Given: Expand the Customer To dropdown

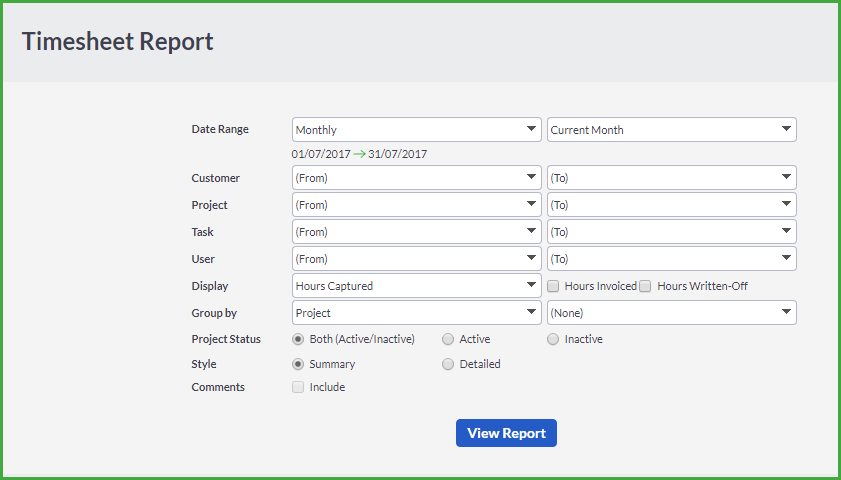Looking at the screenshot, I should click(x=672, y=178).
